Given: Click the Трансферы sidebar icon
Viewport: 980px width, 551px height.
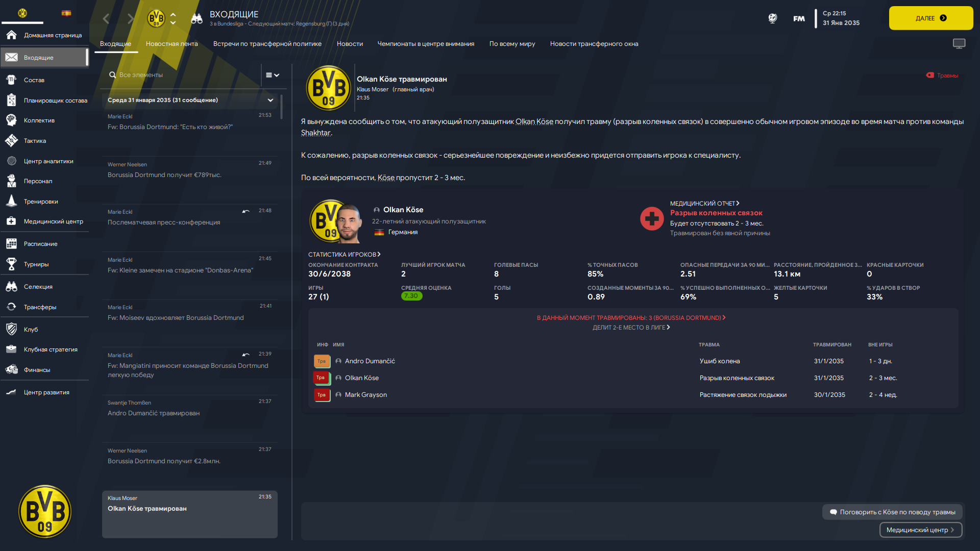Looking at the screenshot, I should pos(11,307).
